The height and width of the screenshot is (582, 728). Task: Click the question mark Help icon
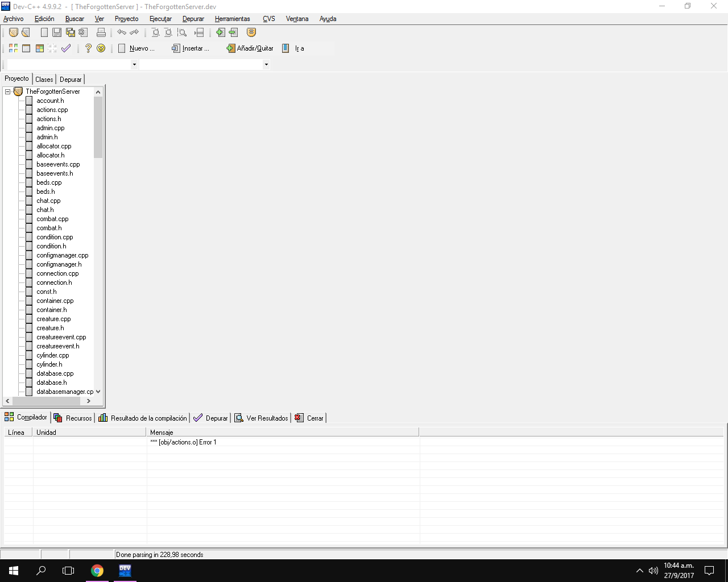pos(88,48)
